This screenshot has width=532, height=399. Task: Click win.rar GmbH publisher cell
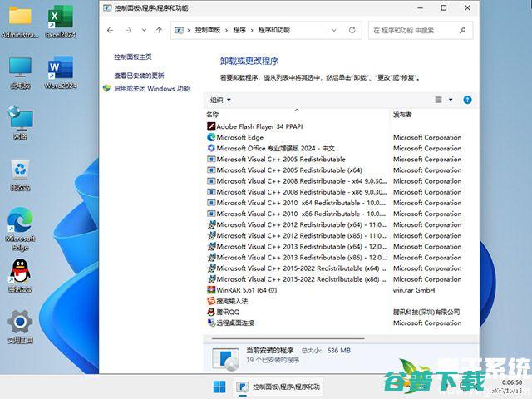pos(414,290)
